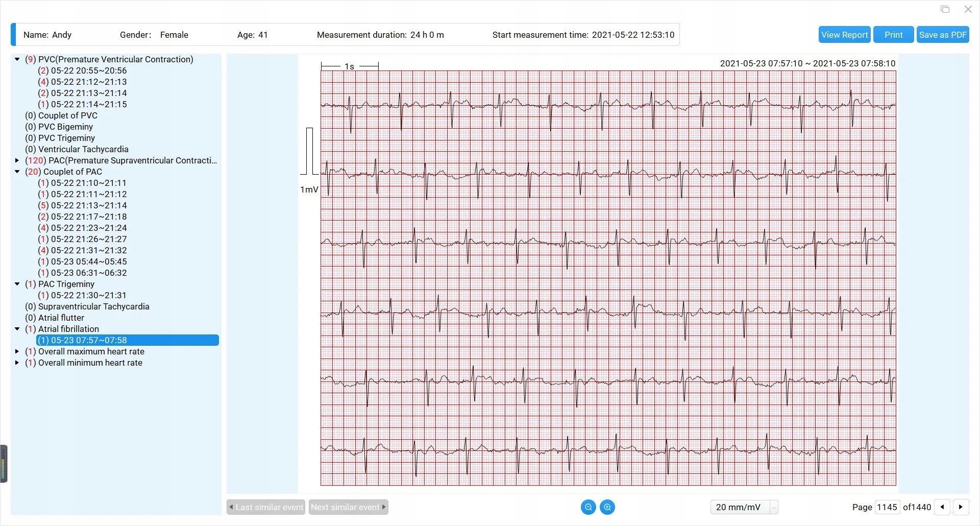The image size is (980, 526).
Task: Collapse the PVC category arrow
Action: 17,59
